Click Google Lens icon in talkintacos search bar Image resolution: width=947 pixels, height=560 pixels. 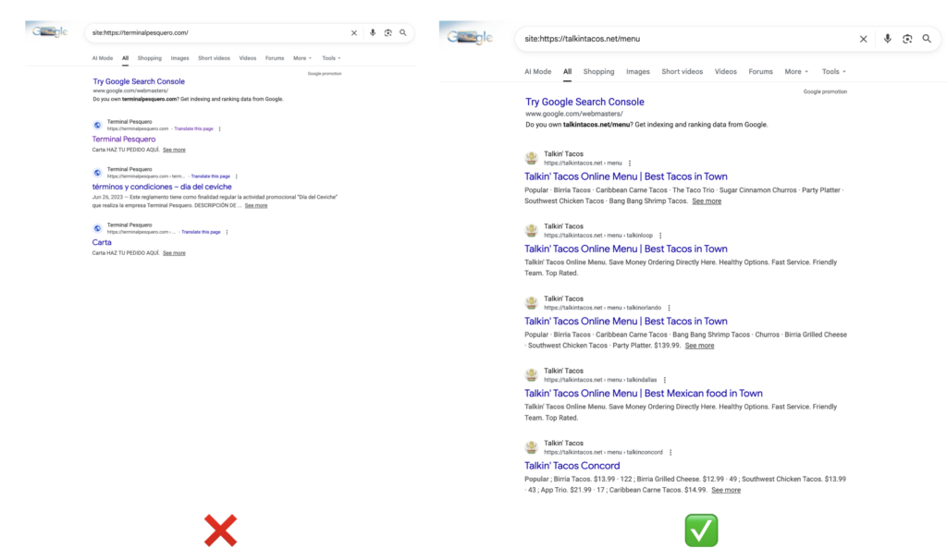pyautogui.click(x=907, y=39)
